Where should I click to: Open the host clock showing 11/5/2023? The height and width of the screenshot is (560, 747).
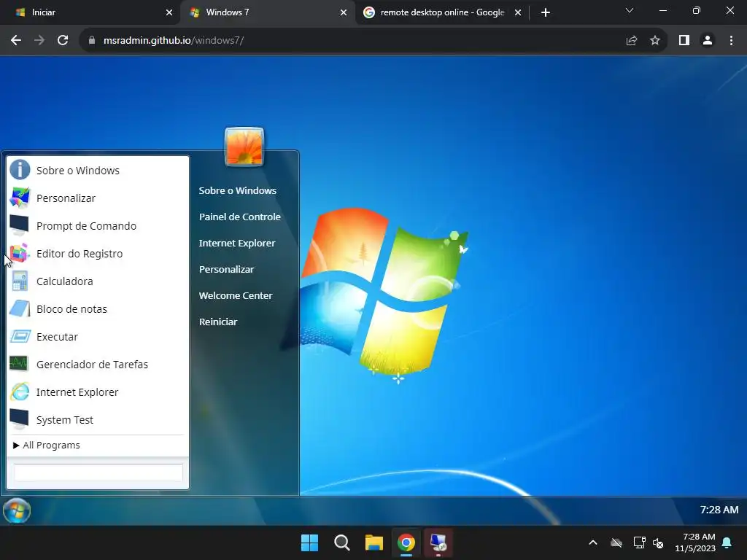tap(695, 542)
